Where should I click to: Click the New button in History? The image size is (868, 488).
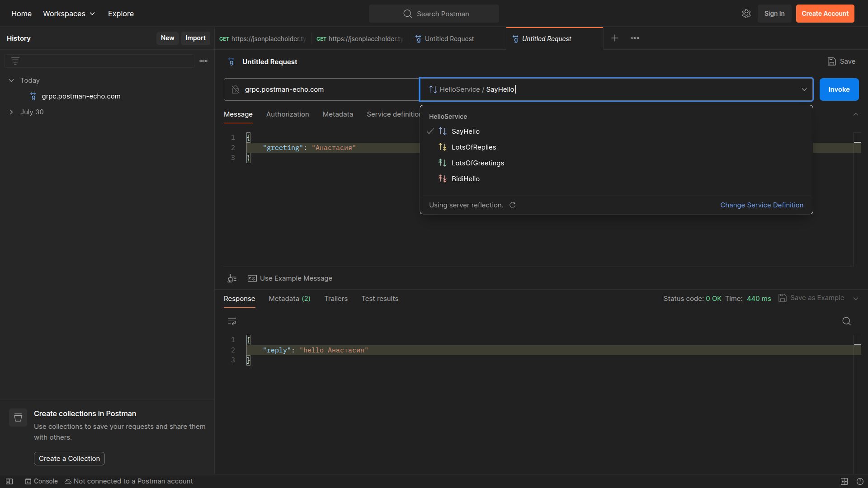tap(168, 38)
